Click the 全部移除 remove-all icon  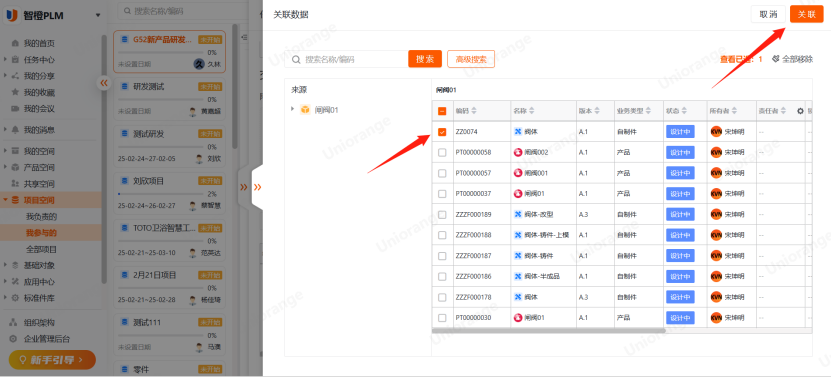(x=776, y=59)
